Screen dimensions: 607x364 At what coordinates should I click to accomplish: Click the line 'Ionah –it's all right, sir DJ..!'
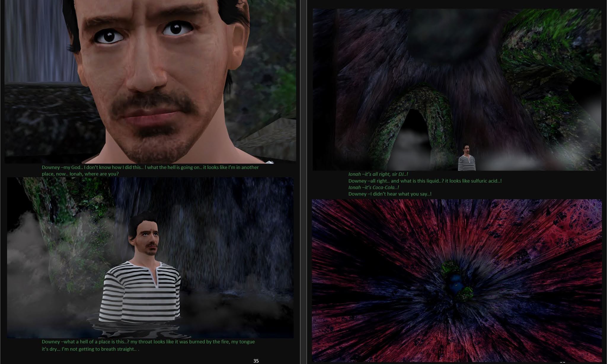coord(378,174)
